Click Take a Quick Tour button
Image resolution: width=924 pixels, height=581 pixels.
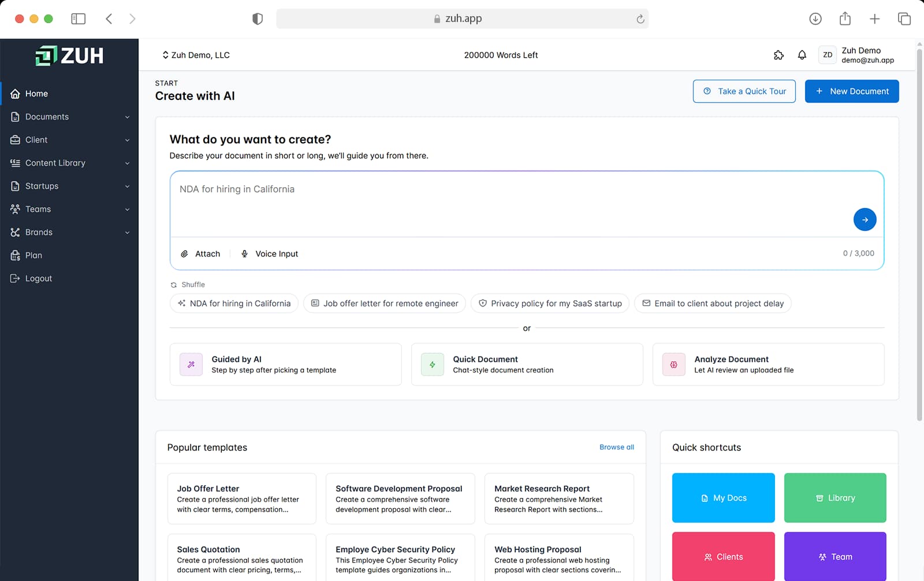tap(744, 91)
